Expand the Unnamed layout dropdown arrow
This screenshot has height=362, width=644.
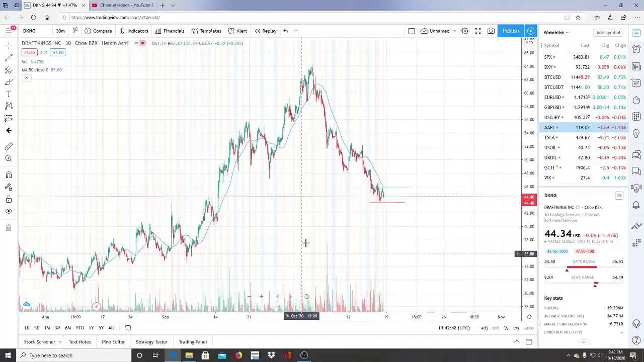tap(454, 31)
